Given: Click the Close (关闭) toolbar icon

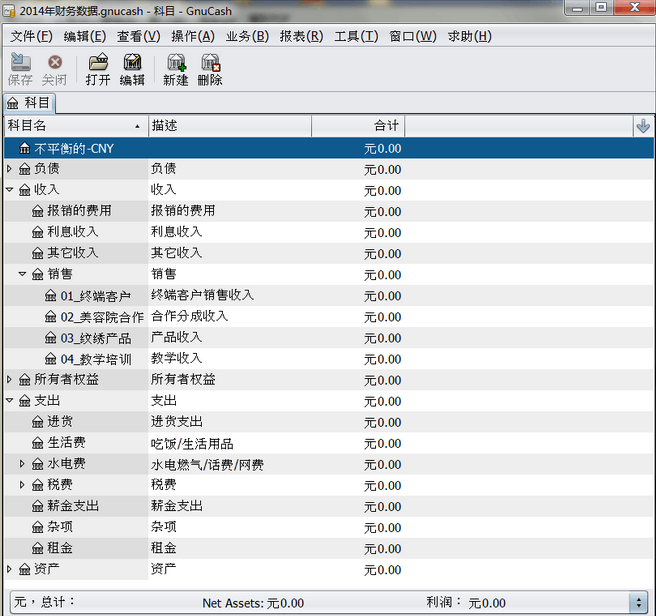Looking at the screenshot, I should pyautogui.click(x=55, y=62).
